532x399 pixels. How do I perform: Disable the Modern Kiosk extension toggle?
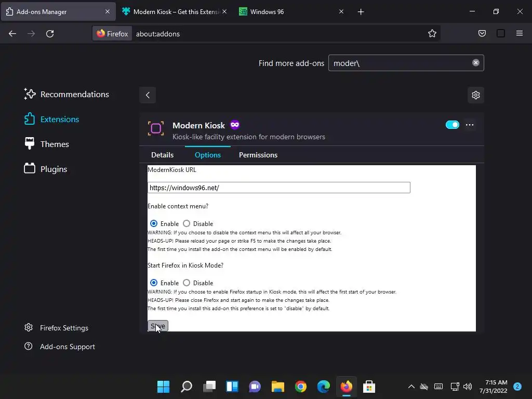point(453,125)
